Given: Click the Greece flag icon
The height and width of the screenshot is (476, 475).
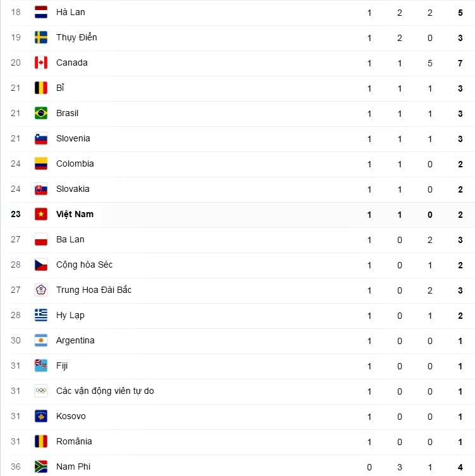Looking at the screenshot, I should 41,315.
